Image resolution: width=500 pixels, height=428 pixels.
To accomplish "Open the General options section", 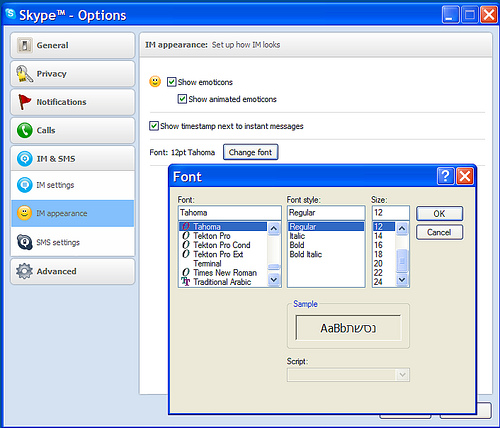I will [72, 45].
